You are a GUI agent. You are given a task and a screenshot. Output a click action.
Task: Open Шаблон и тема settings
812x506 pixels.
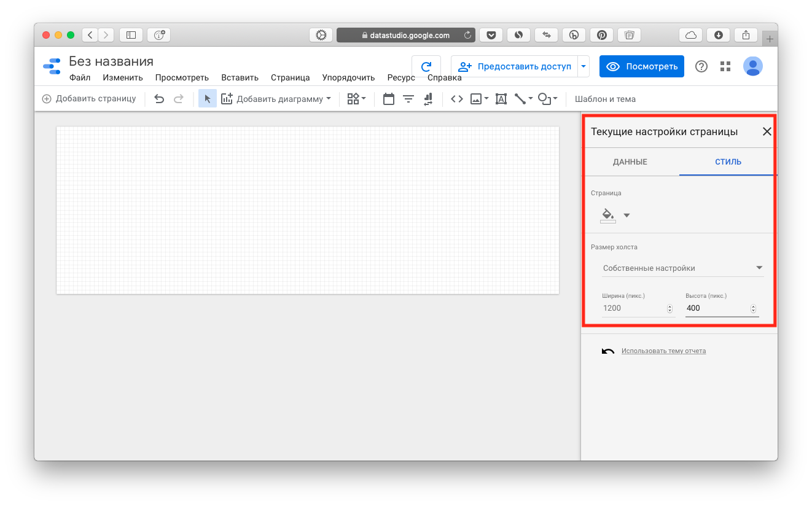(605, 99)
